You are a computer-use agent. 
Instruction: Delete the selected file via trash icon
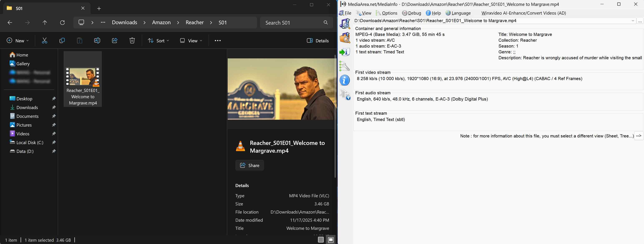click(x=132, y=40)
